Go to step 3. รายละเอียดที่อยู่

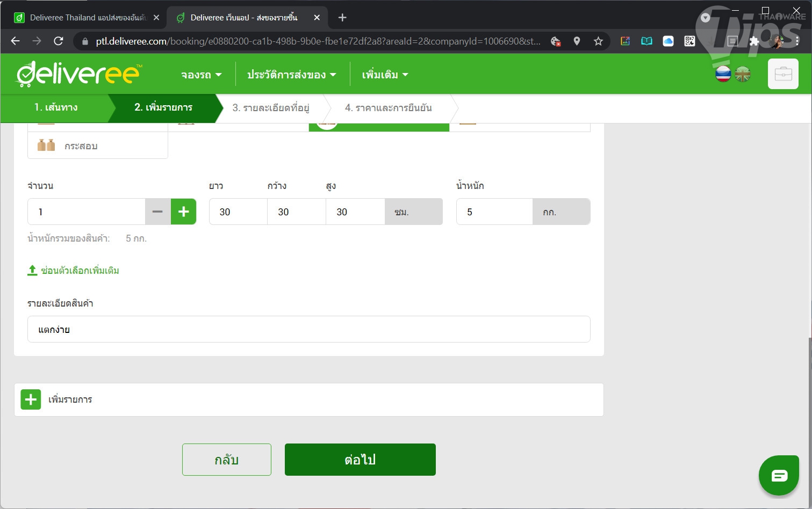[x=271, y=107]
